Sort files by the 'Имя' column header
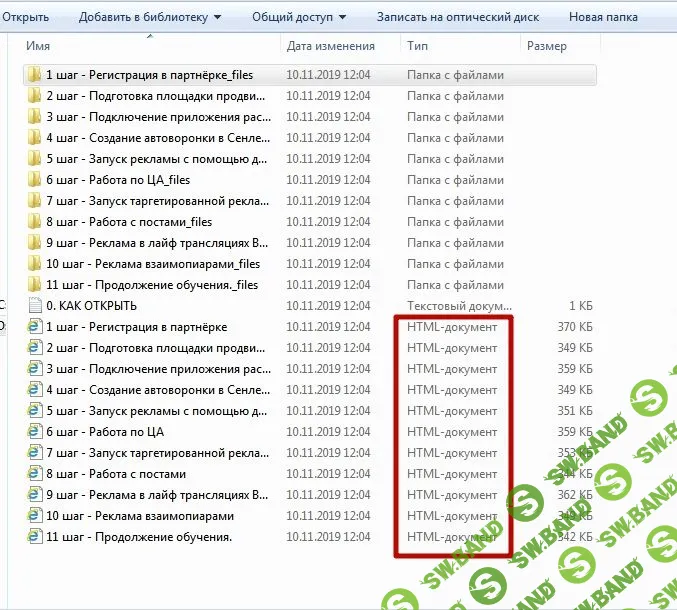This screenshot has width=677, height=610. (39, 46)
